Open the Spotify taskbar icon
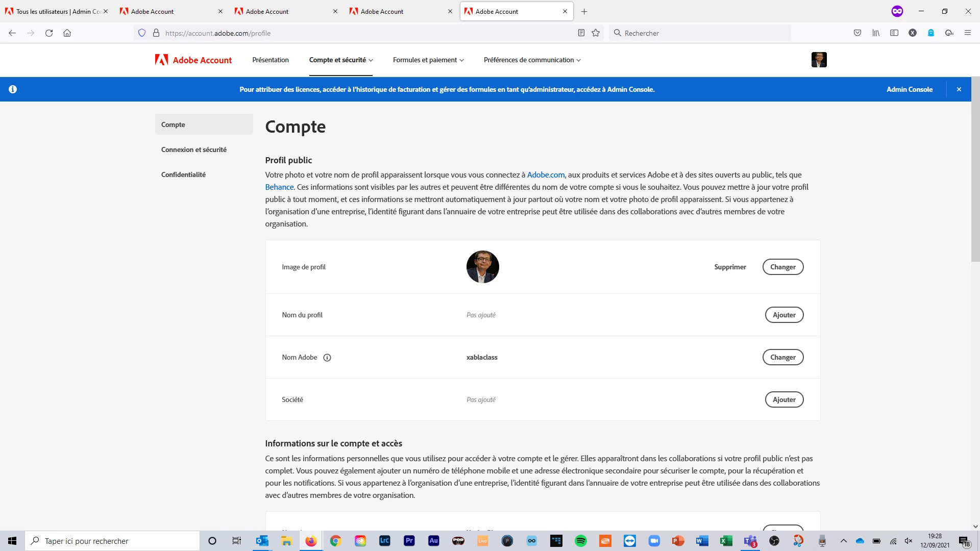 pos(580,541)
